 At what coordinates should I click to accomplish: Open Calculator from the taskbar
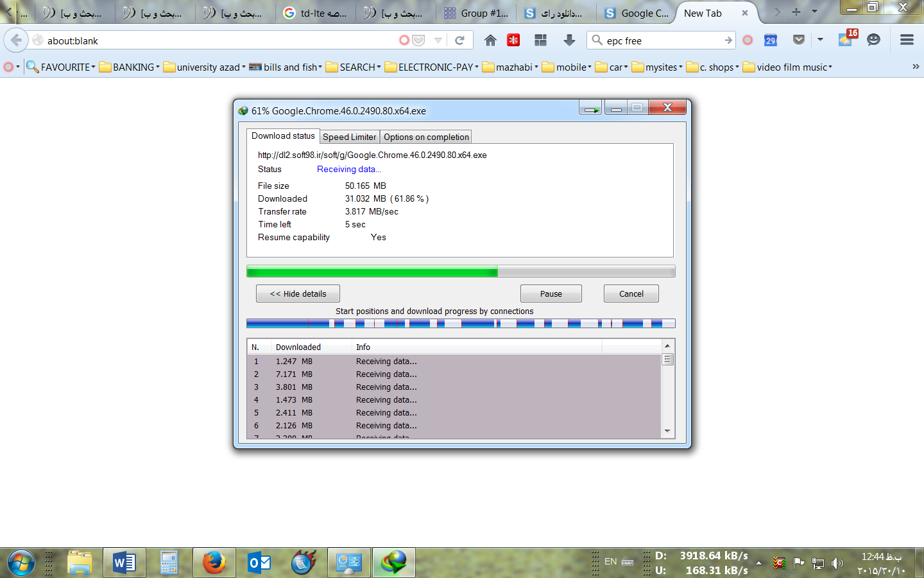[169, 563]
